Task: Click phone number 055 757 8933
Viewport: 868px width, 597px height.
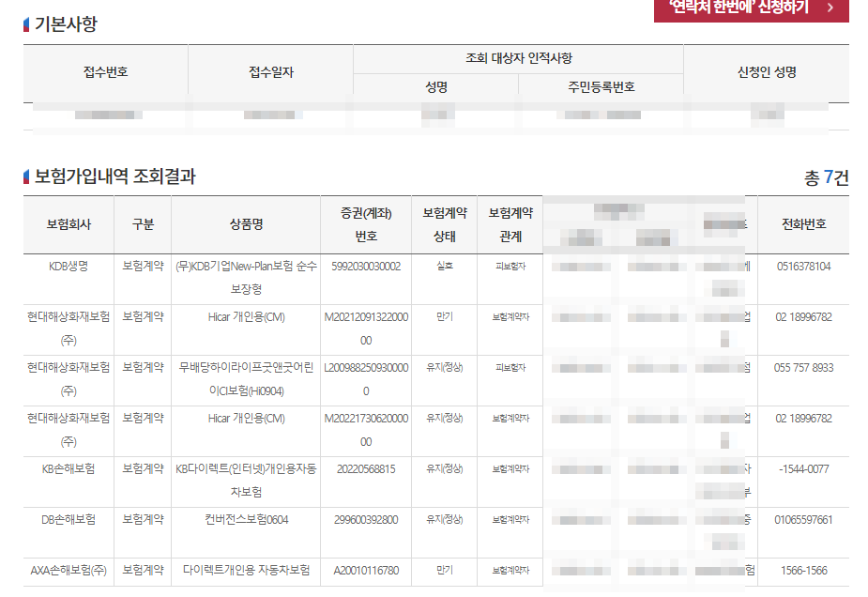Action: coord(804,368)
